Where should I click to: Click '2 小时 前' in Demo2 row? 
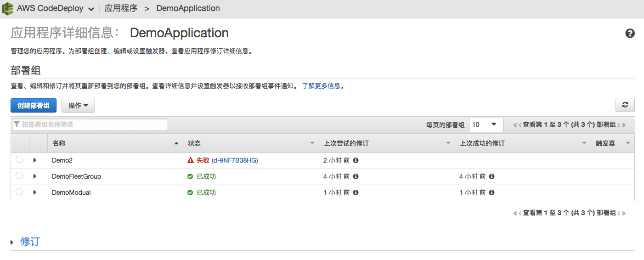(337, 160)
